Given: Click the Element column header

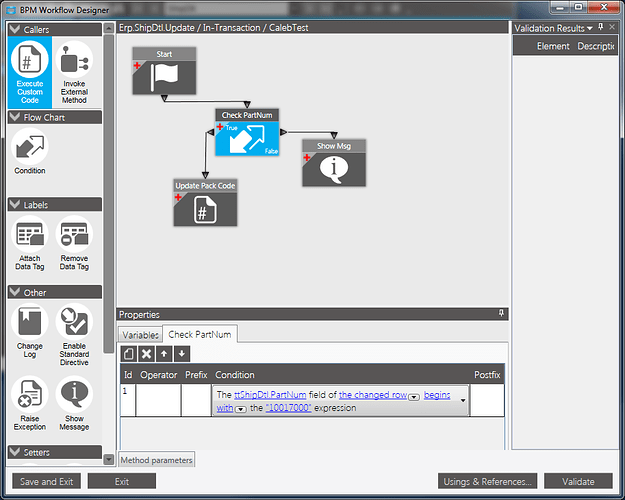Looking at the screenshot, I should [x=553, y=46].
